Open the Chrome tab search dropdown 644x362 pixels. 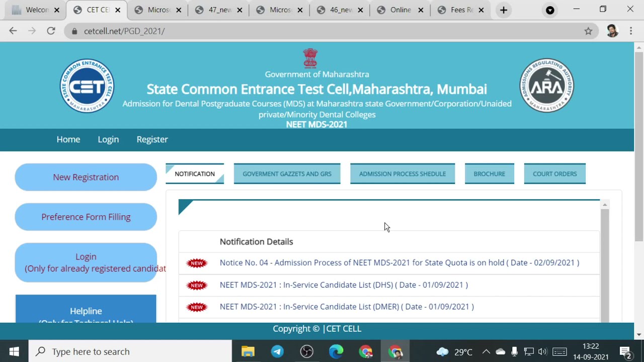tap(550, 10)
